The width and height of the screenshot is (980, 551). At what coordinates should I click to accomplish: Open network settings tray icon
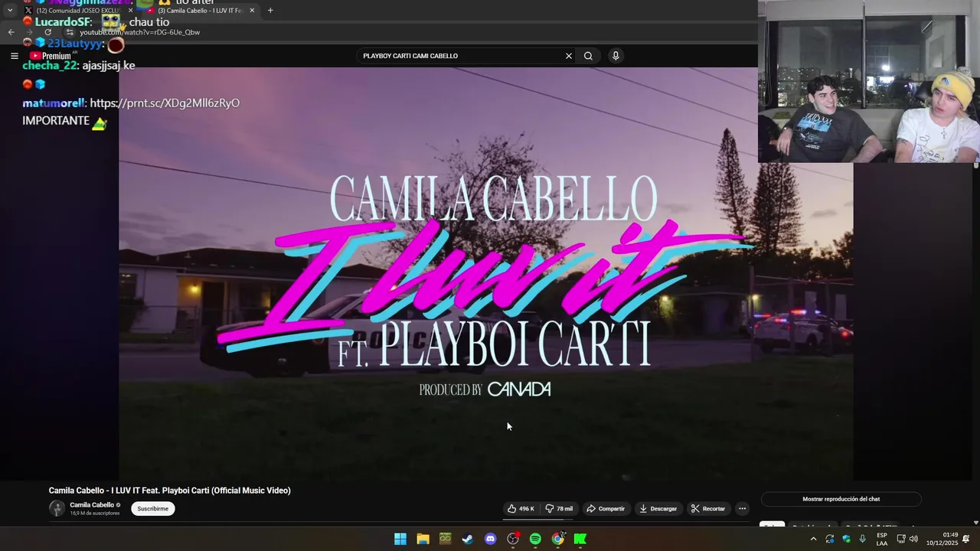click(901, 539)
